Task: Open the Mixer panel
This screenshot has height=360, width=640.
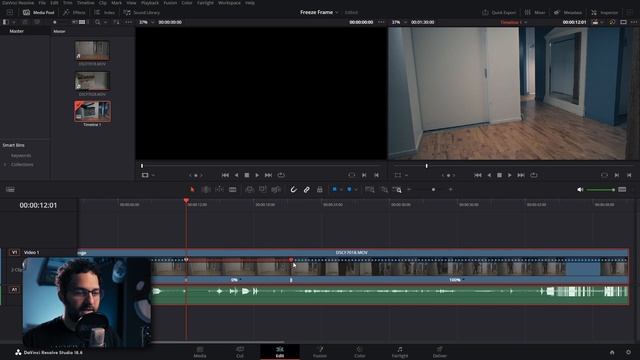Action: pyautogui.click(x=536, y=12)
